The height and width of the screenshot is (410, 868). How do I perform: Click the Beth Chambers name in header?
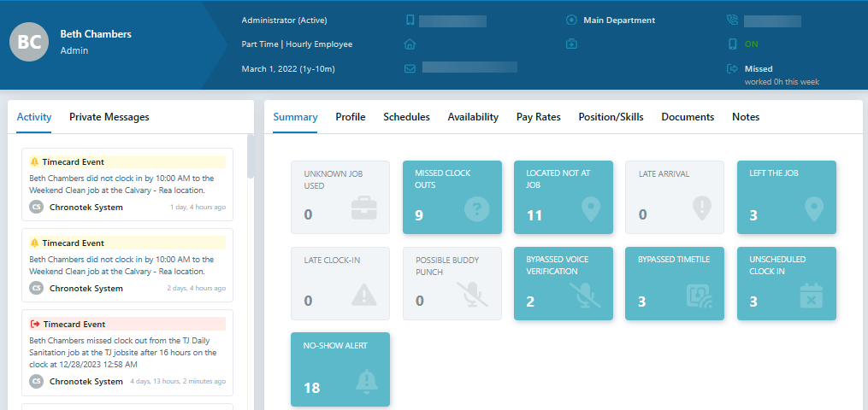coord(96,34)
